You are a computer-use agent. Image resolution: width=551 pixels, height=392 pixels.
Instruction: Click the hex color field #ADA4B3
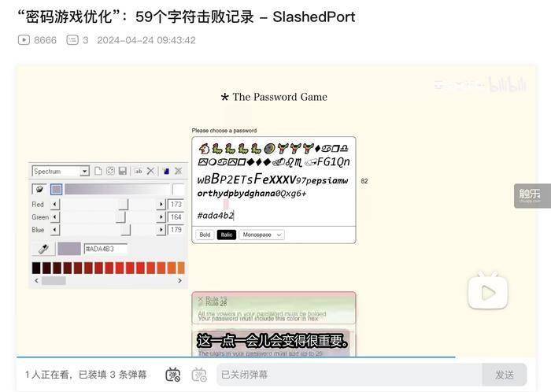point(105,249)
